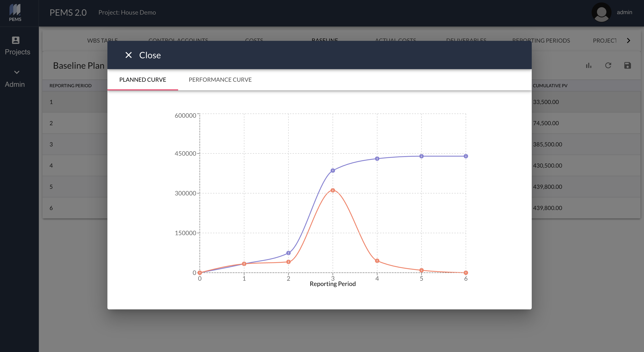Click the orange data point at period 2
The height and width of the screenshot is (352, 644).
coord(288,262)
